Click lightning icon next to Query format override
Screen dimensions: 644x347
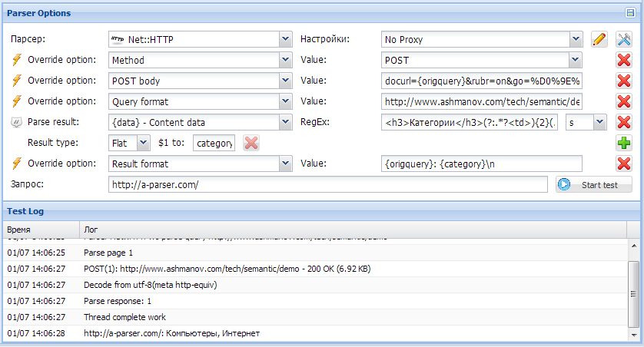[16, 101]
